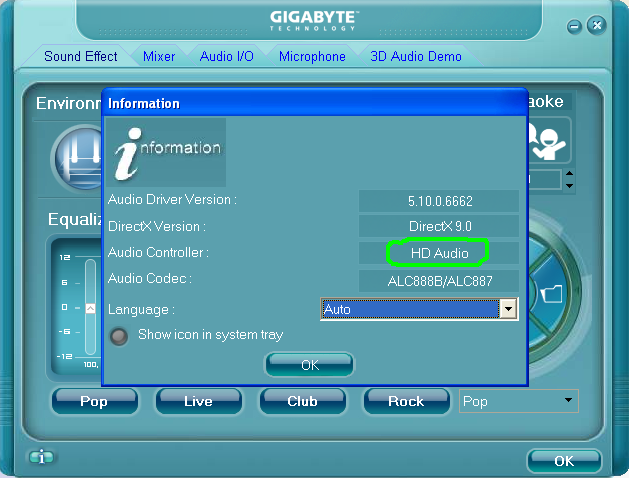Expand the Language dropdown arrow

click(508, 309)
